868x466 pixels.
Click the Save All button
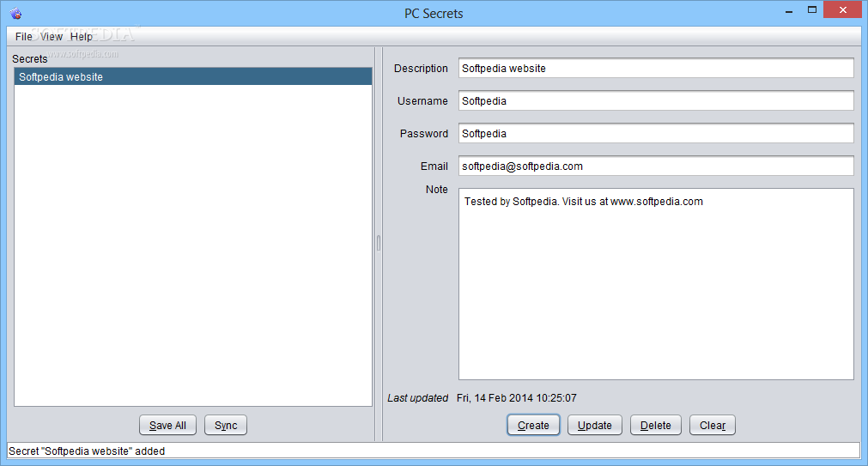point(167,425)
